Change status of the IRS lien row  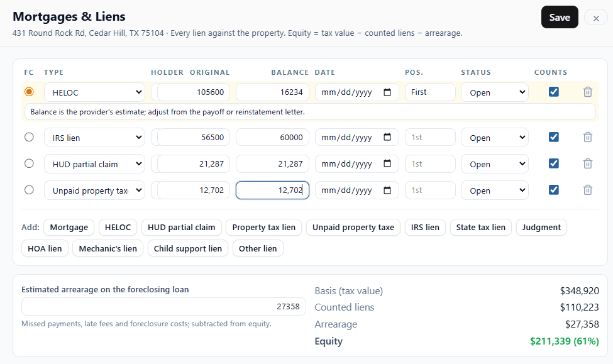495,138
